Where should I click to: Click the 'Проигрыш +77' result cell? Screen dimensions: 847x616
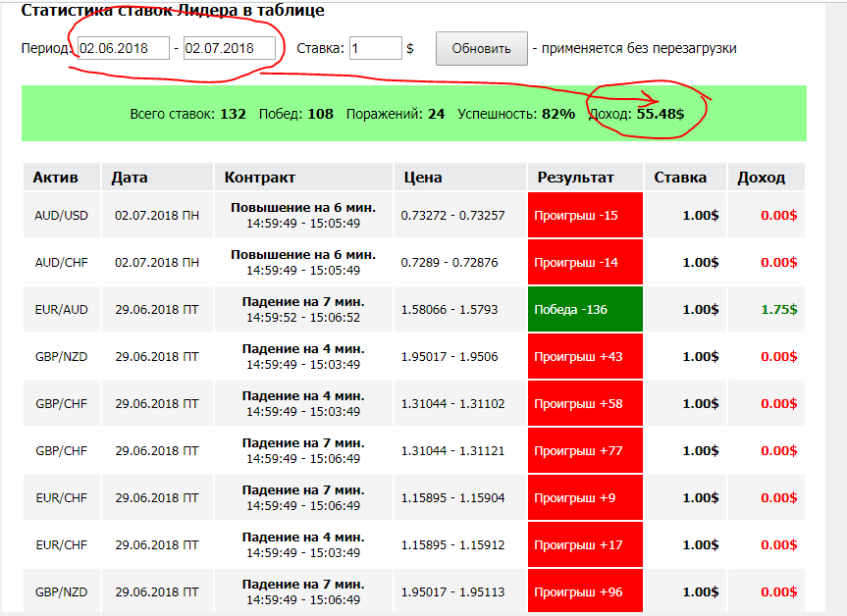586,450
